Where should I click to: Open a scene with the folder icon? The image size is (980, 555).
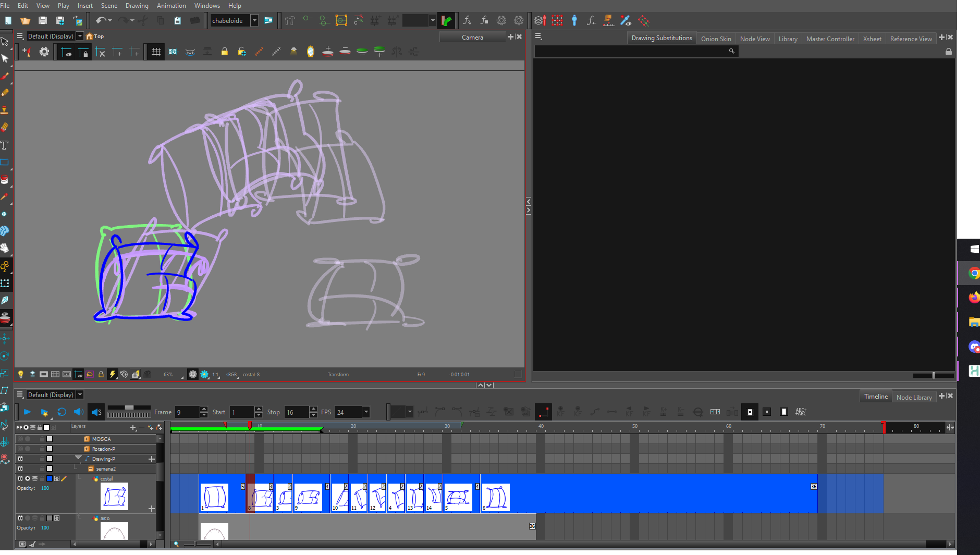(x=26, y=21)
